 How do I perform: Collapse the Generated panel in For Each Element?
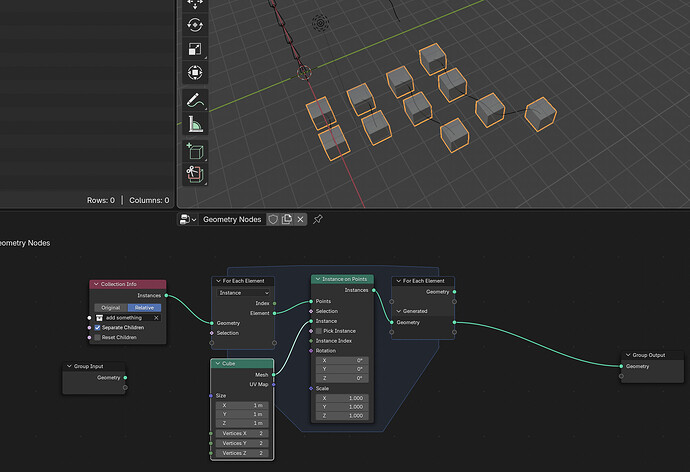tap(399, 311)
